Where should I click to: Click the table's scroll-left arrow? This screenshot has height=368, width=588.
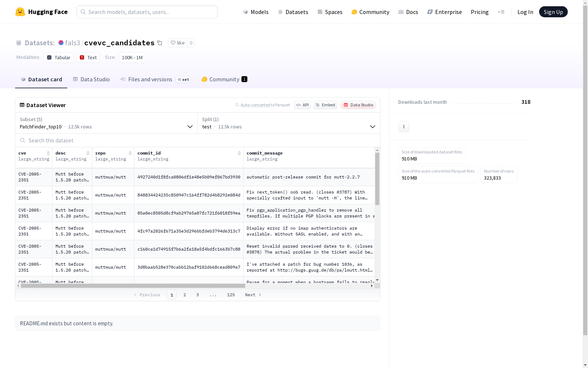pos(18,286)
